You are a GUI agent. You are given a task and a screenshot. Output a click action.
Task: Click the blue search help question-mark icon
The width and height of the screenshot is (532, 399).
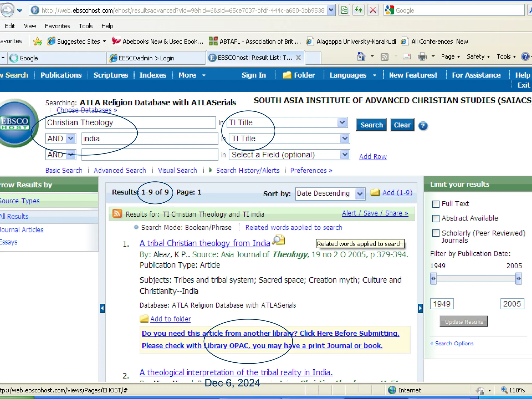click(x=423, y=126)
